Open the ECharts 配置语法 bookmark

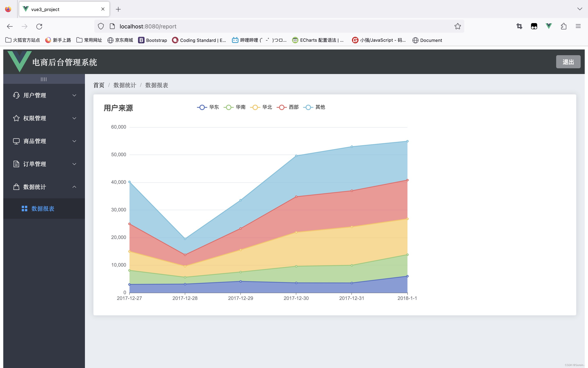click(318, 40)
